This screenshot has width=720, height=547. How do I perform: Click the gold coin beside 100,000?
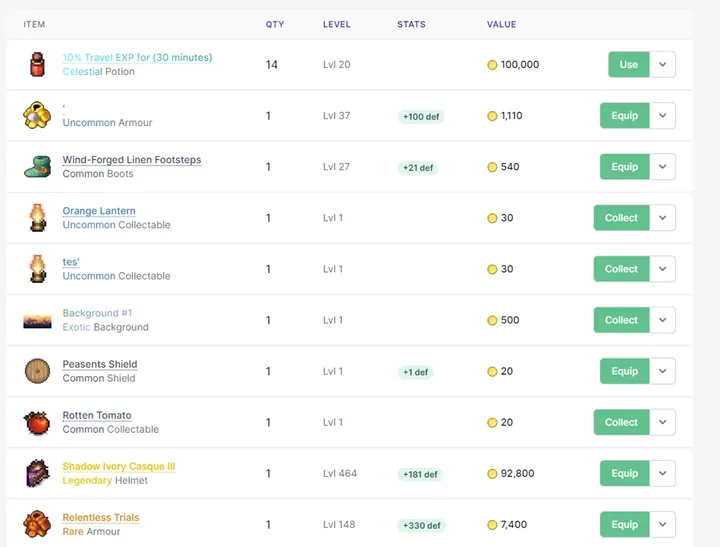(492, 65)
